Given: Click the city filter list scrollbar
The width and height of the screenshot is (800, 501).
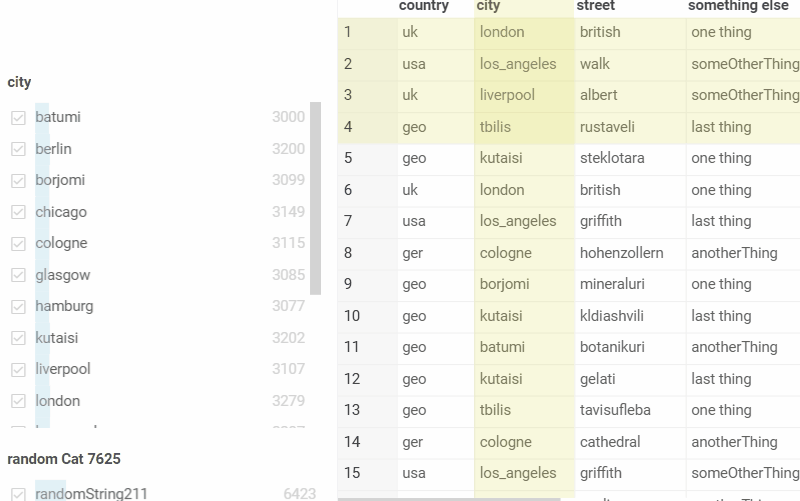Looking at the screenshot, I should click(x=316, y=199).
